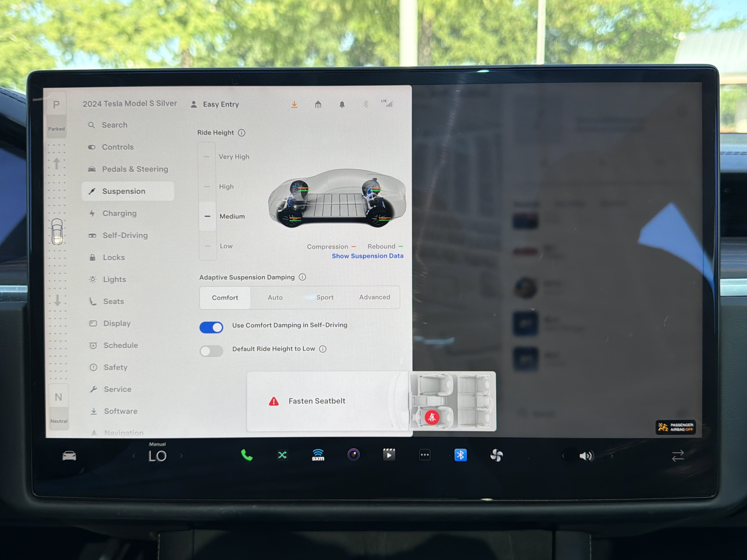The height and width of the screenshot is (560, 747).
Task: Decrease temperature with left chevron
Action: (x=134, y=456)
